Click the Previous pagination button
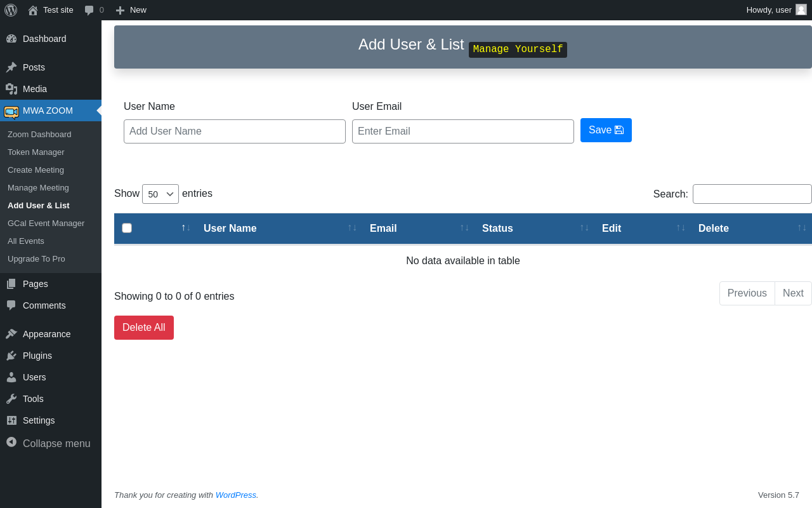 point(747,293)
